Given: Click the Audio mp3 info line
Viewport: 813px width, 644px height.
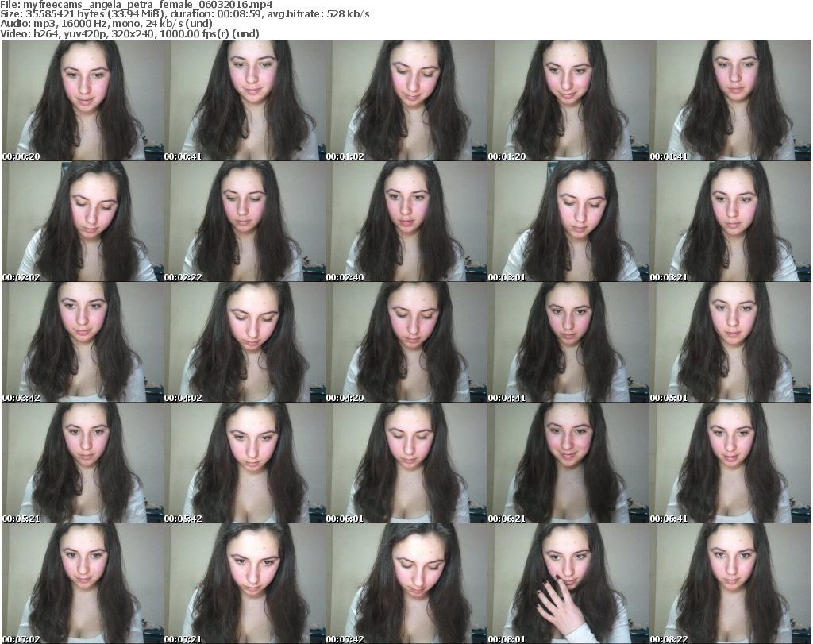Looking at the screenshot, I should click(x=106, y=24).
